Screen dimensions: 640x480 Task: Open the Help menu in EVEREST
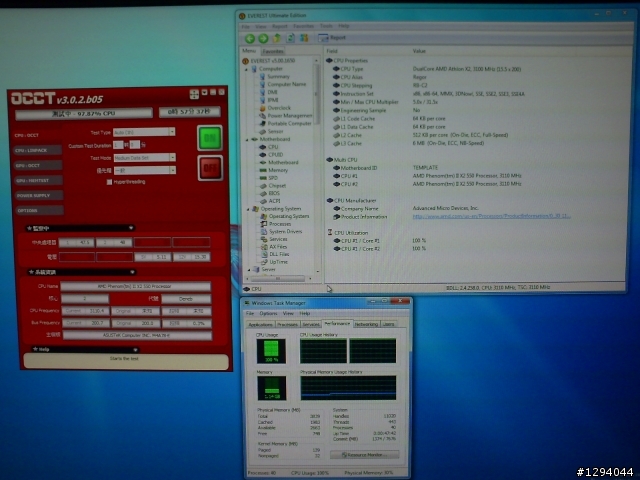tap(344, 26)
